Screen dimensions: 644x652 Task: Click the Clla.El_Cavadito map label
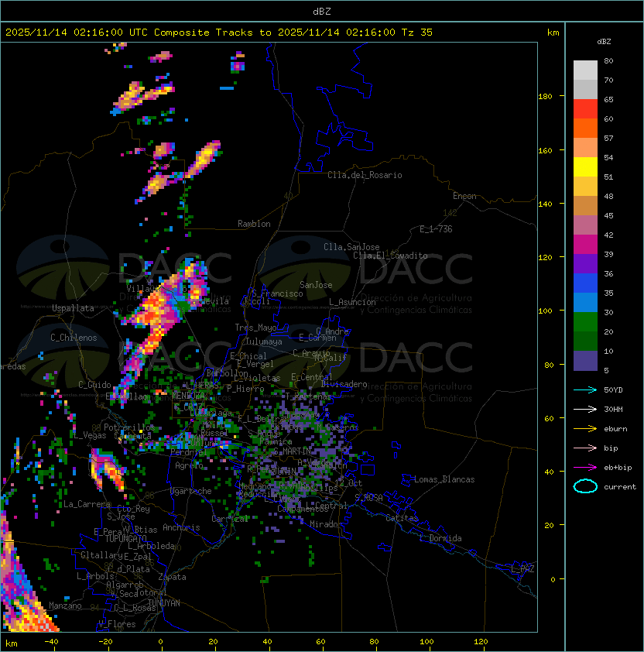390,256
